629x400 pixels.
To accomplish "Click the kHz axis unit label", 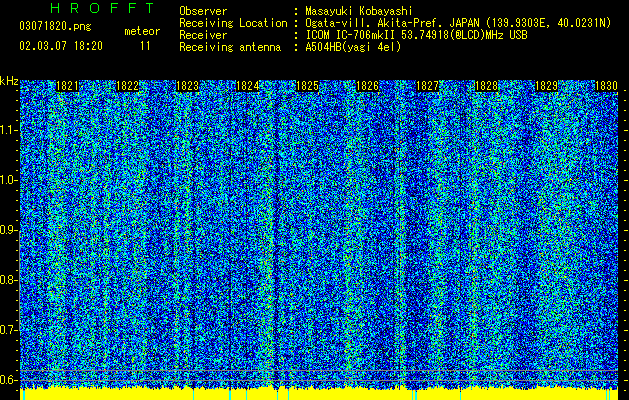I will pyautogui.click(x=9, y=81).
